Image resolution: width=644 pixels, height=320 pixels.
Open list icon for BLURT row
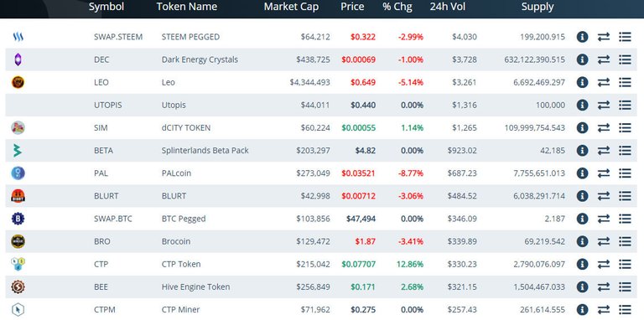(625, 196)
